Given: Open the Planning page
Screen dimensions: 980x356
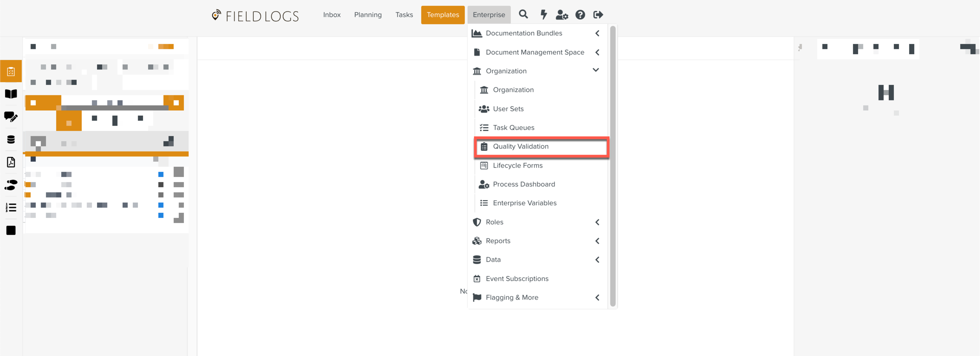Looking at the screenshot, I should pyautogui.click(x=368, y=15).
